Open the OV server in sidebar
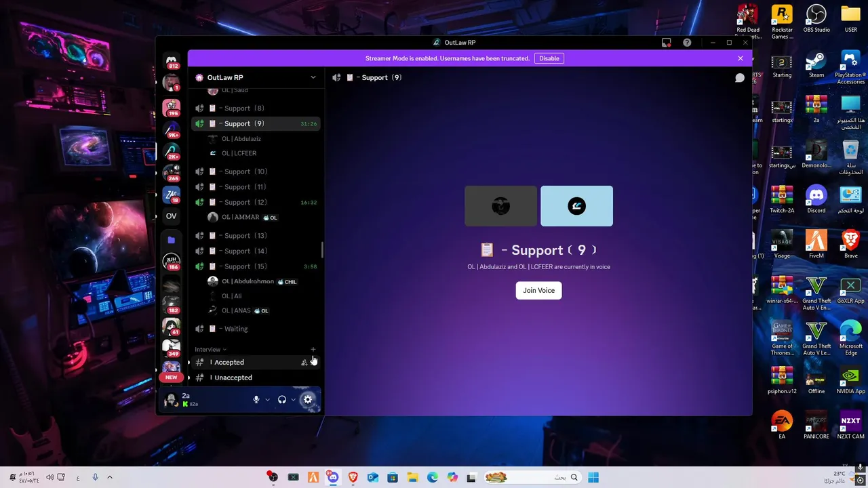 click(x=172, y=216)
